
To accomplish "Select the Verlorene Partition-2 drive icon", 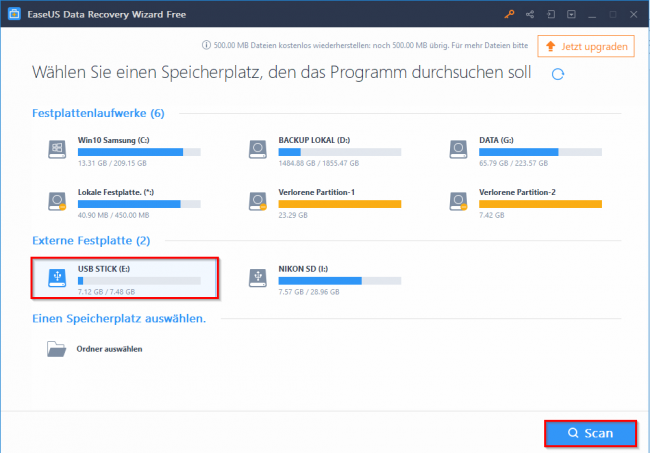I will pos(458,201).
